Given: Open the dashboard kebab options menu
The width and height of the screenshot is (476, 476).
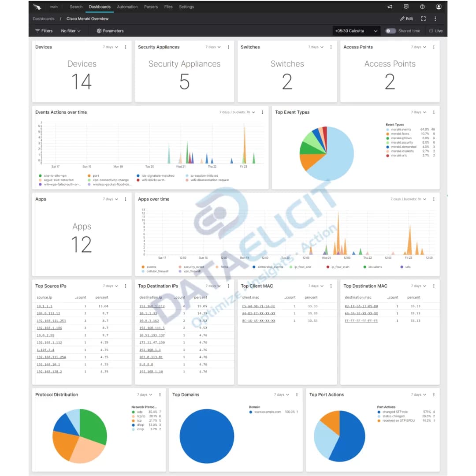Looking at the screenshot, I should [435, 19].
